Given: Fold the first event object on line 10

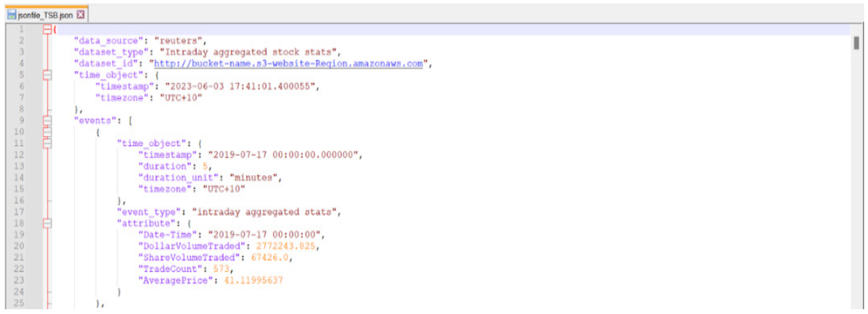Looking at the screenshot, I should pos(47,132).
